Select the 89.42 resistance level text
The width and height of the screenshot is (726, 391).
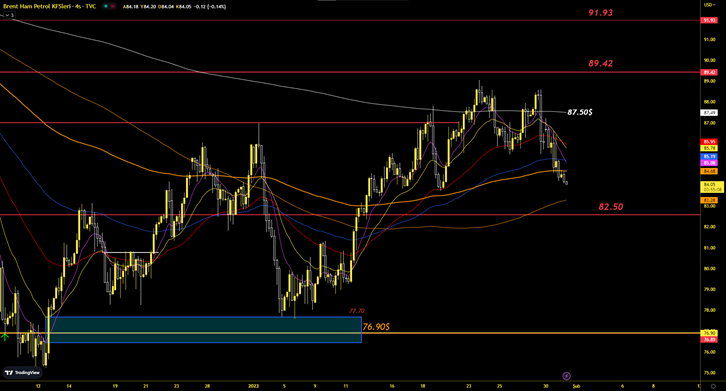[601, 63]
